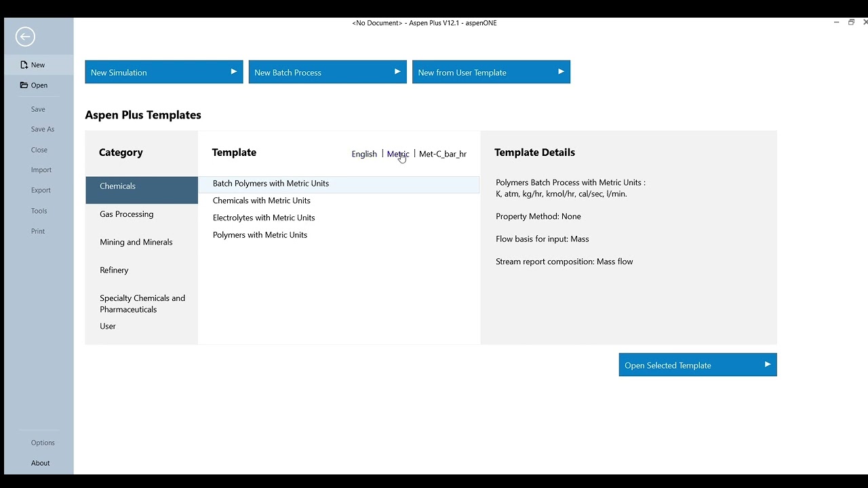The image size is (868, 488).
Task: Restore the Aspen Plus window size
Action: point(851,22)
